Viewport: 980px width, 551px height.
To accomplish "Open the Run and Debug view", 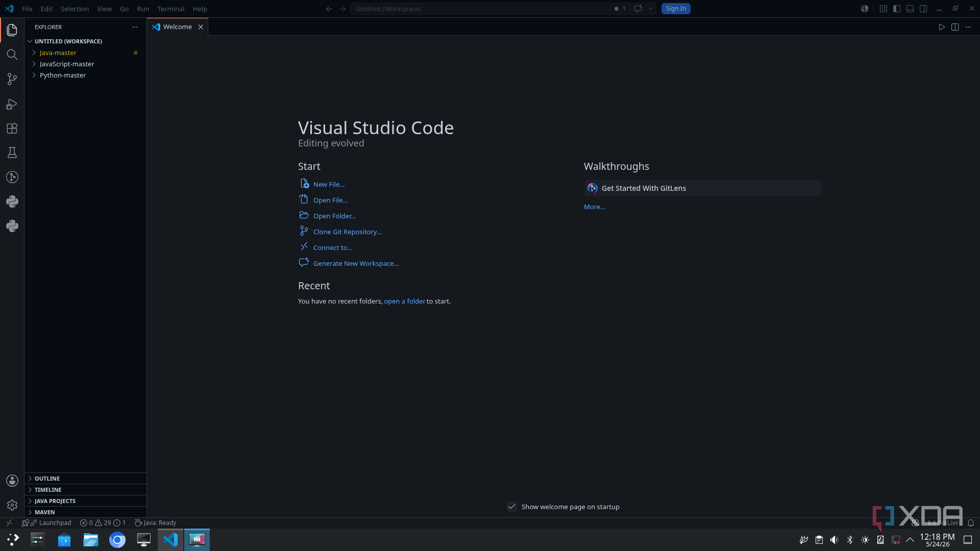I will click(x=12, y=104).
